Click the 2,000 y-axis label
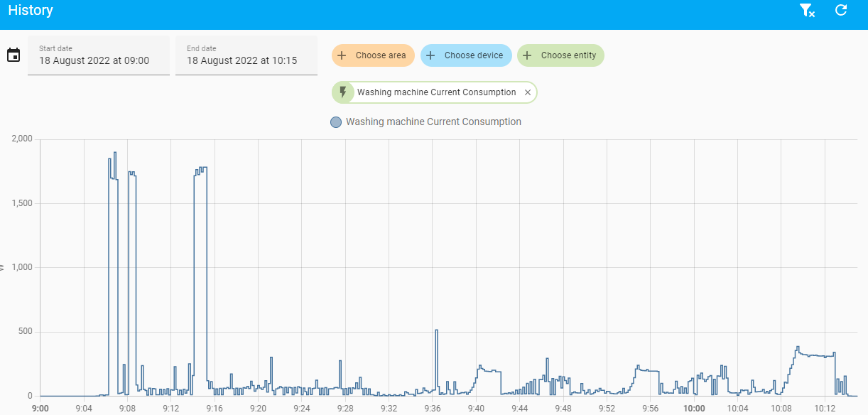The width and height of the screenshot is (868, 415). point(22,139)
